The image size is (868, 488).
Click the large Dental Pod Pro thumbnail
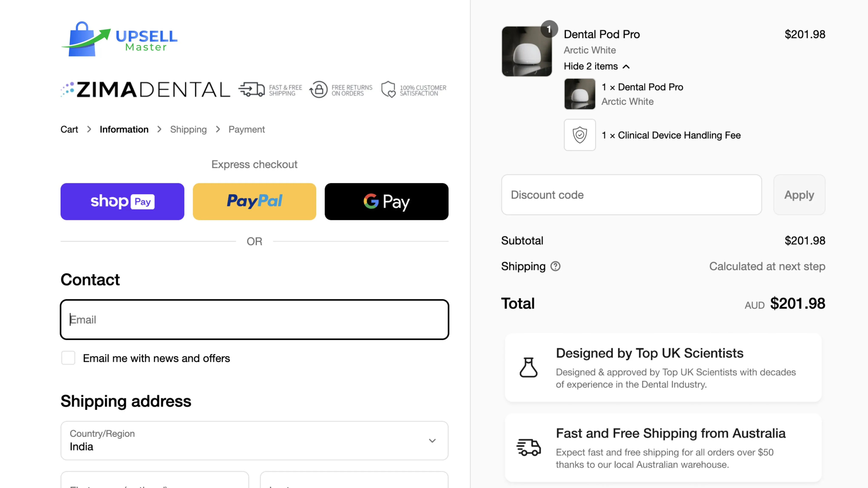tap(527, 51)
